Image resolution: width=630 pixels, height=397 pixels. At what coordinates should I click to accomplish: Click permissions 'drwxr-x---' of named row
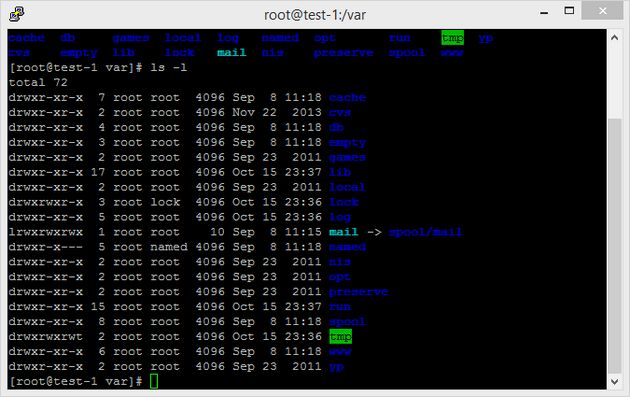click(x=45, y=247)
